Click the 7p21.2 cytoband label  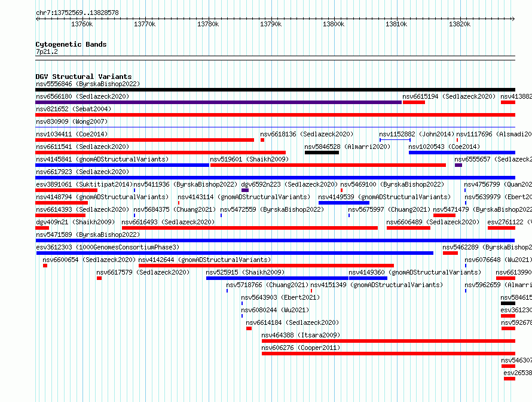[47, 51]
